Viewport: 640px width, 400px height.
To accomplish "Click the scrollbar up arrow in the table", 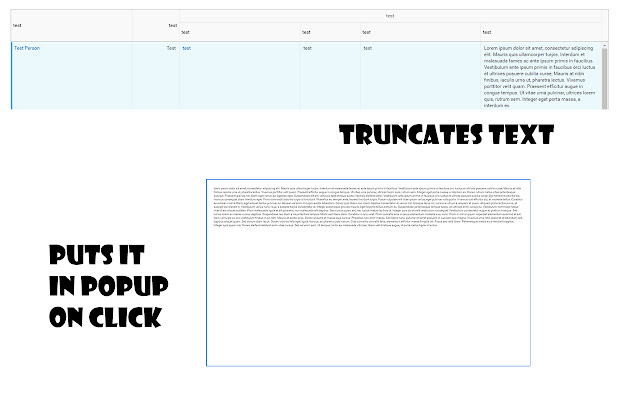I will click(604, 45).
